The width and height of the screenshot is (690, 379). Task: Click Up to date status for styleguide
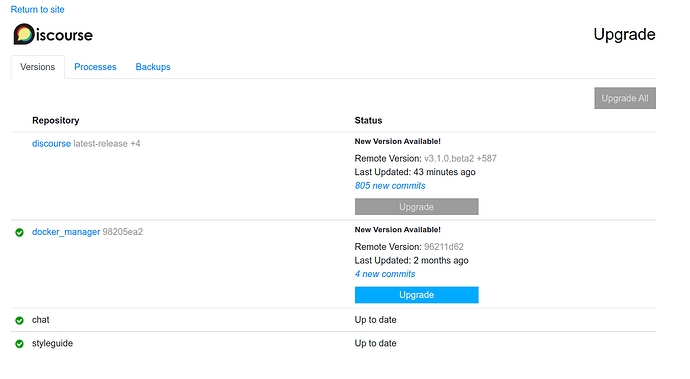coord(375,343)
